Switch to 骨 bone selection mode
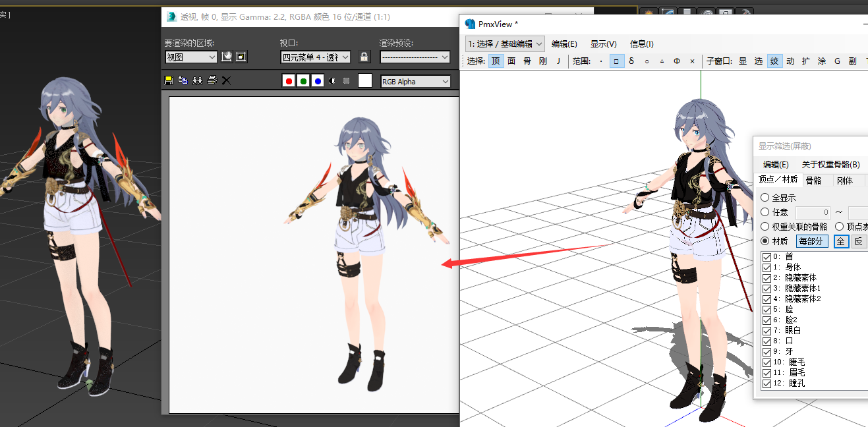 click(527, 61)
